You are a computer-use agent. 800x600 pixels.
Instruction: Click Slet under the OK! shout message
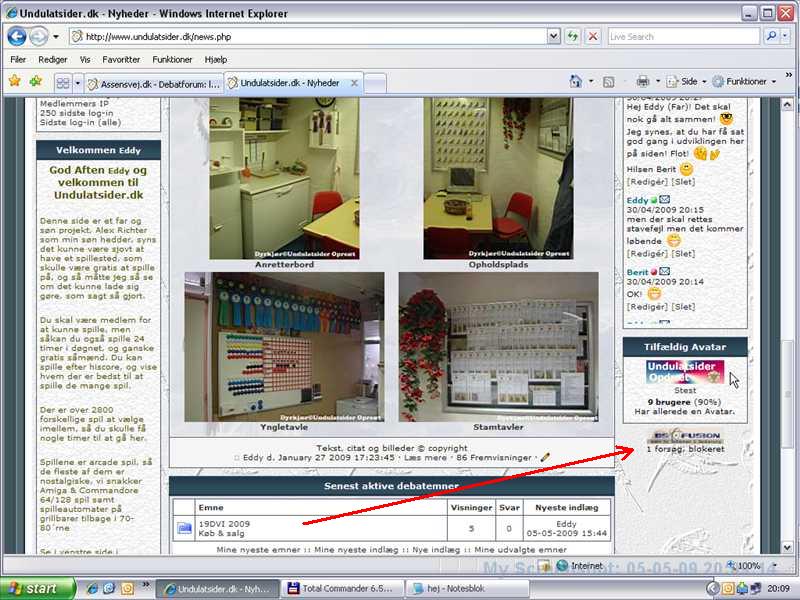click(683, 307)
